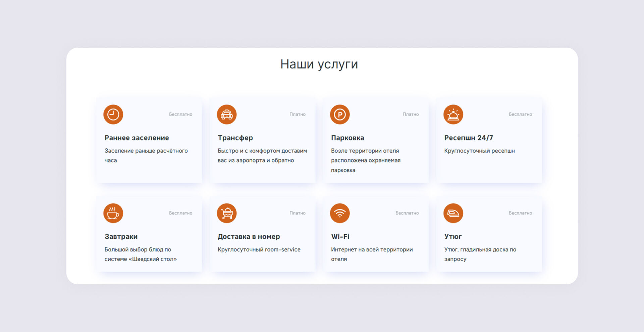Click the reception bell icon
Viewport: 644px width, 332px height.
pos(453,114)
